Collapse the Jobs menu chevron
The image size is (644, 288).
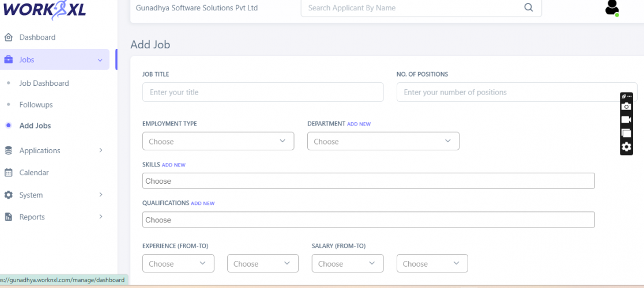tap(100, 60)
